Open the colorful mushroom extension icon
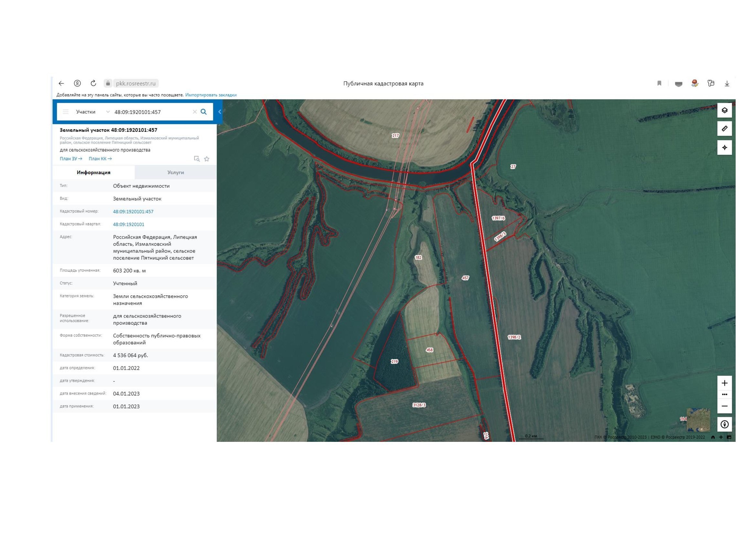 [695, 83]
